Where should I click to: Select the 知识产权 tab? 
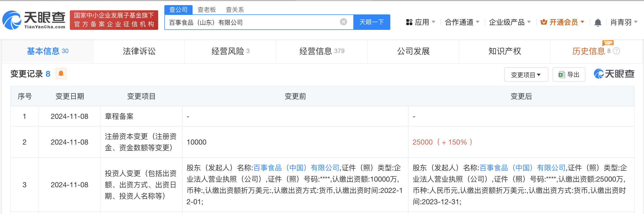[505, 51]
